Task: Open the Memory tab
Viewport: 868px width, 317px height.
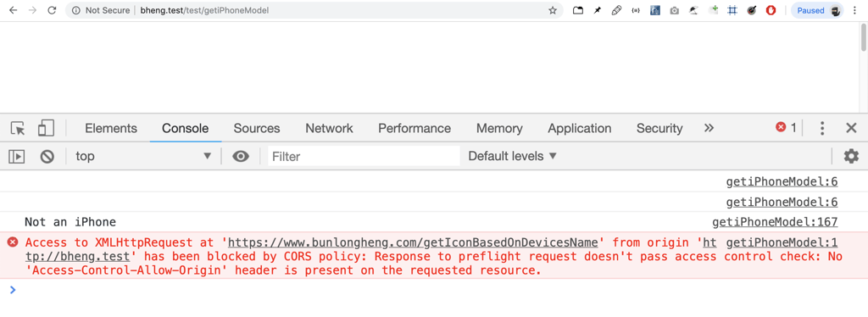Action: tap(499, 128)
